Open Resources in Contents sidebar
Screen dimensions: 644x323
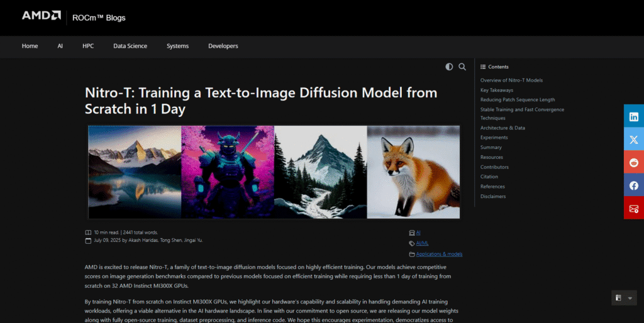[492, 157]
